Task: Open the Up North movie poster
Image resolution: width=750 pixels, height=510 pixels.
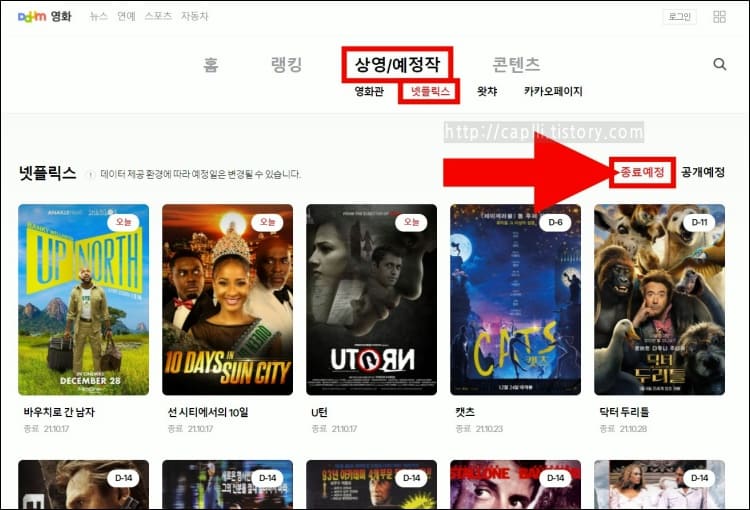Action: [84, 299]
